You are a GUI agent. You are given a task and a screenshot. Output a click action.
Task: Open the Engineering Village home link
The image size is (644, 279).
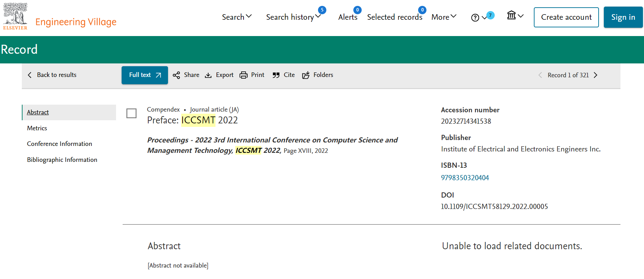click(x=76, y=22)
